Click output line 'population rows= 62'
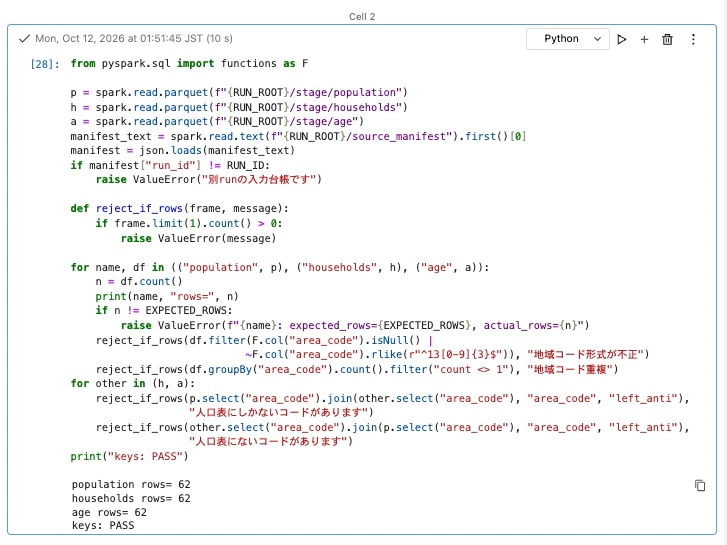The height and width of the screenshot is (545, 727). 131,484
